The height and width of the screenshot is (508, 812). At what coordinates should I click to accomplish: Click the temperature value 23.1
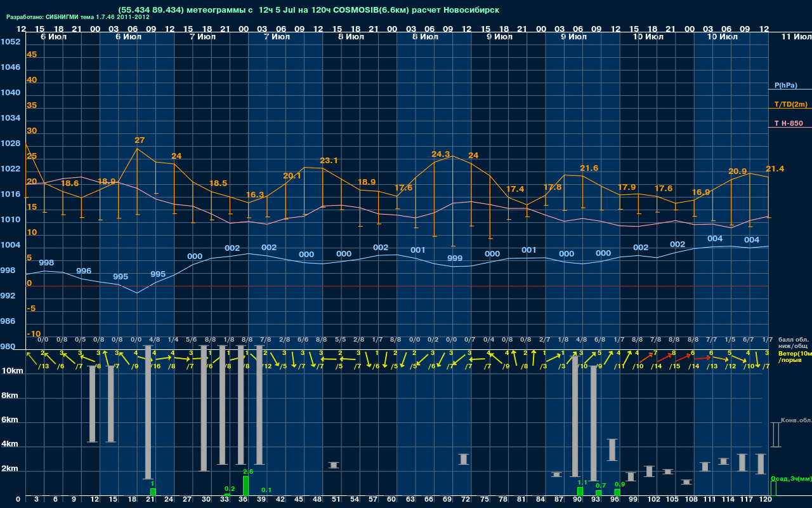pyautogui.click(x=329, y=161)
